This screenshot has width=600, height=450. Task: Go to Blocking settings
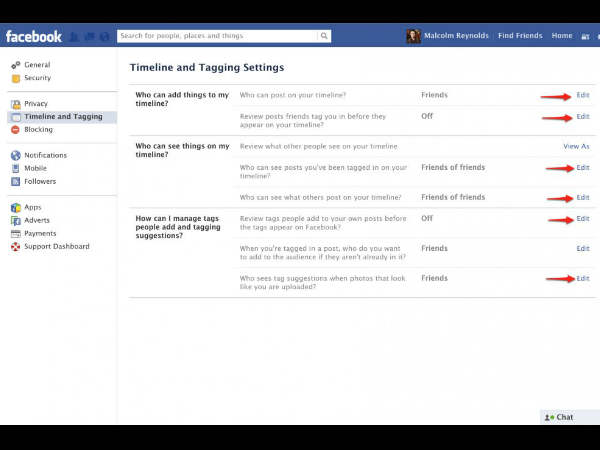point(39,129)
